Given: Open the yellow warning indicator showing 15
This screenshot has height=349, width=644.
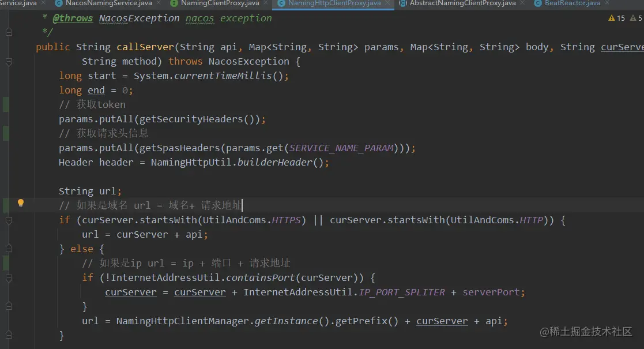Looking at the screenshot, I should 616,18.
